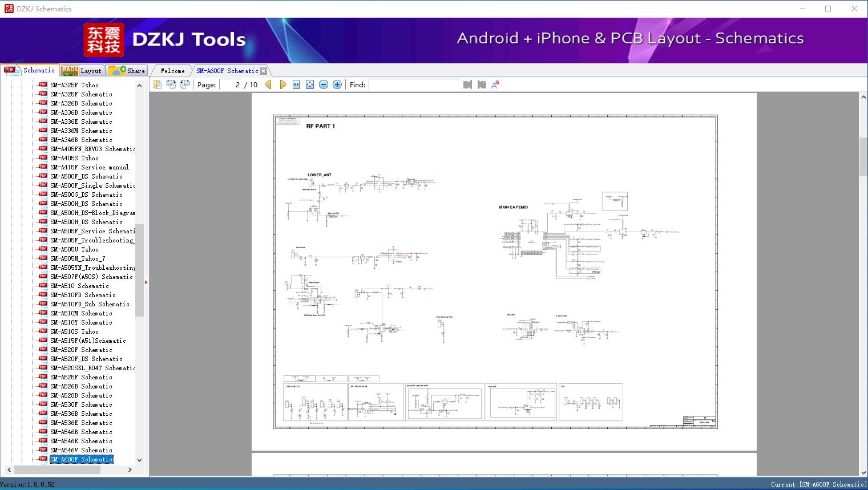Go to next page arrow
This screenshot has height=490, width=868.
tap(282, 84)
